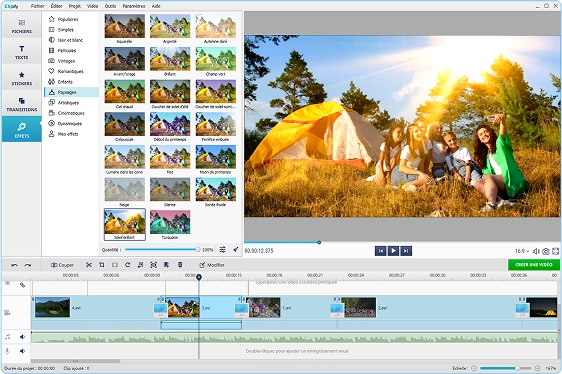The image size is (562, 374).
Task: Select the Simples effects category
Action: click(x=71, y=30)
